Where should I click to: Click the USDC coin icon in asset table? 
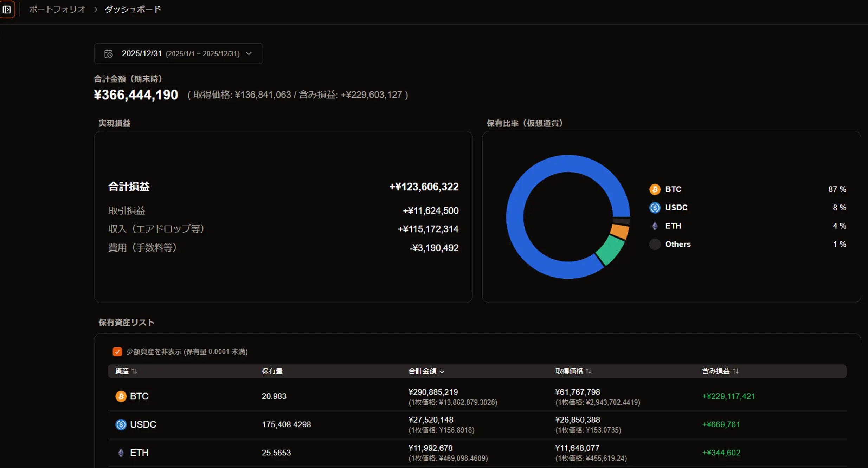click(x=121, y=424)
